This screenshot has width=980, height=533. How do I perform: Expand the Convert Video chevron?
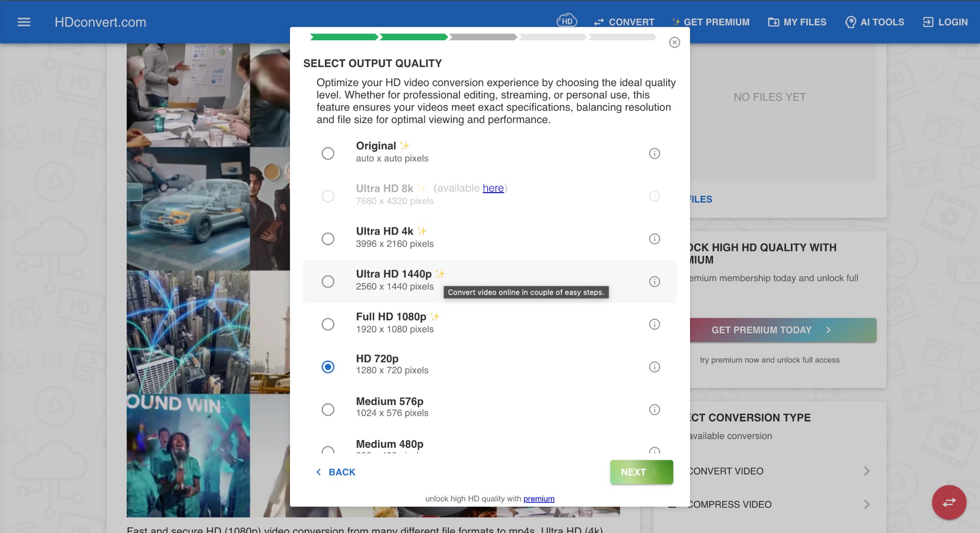coord(867,471)
